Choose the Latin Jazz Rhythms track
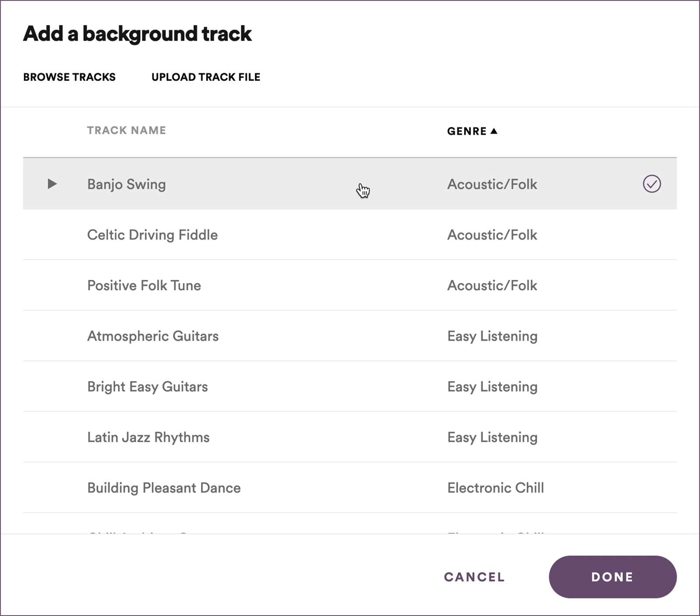 pyautogui.click(x=148, y=437)
